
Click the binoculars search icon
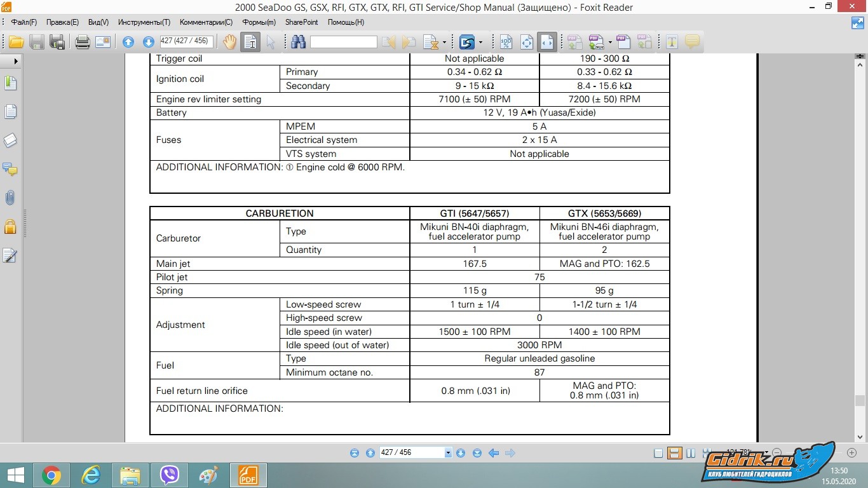(298, 42)
